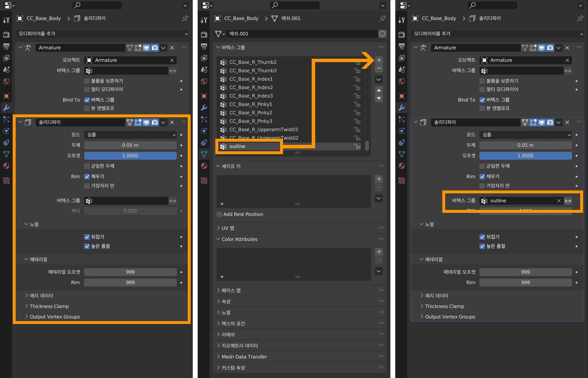This screenshot has width=588, height=378.
Task: Open Material properties tab in right panel
Action: pos(402,166)
